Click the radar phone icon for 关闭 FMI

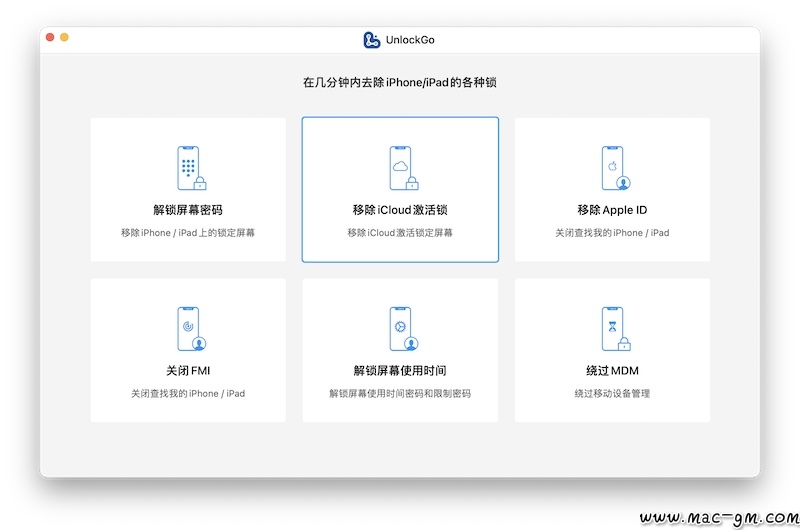191,329
